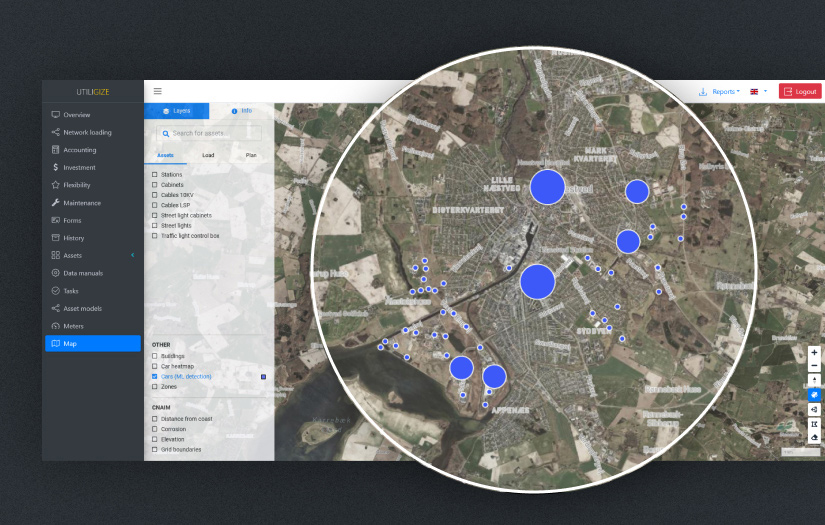Open the Data manuals page link
The width and height of the screenshot is (825, 525).
83,273
